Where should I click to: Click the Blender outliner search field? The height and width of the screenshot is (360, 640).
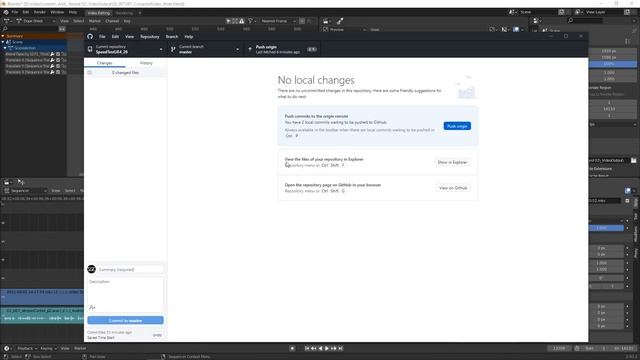pos(584,20)
